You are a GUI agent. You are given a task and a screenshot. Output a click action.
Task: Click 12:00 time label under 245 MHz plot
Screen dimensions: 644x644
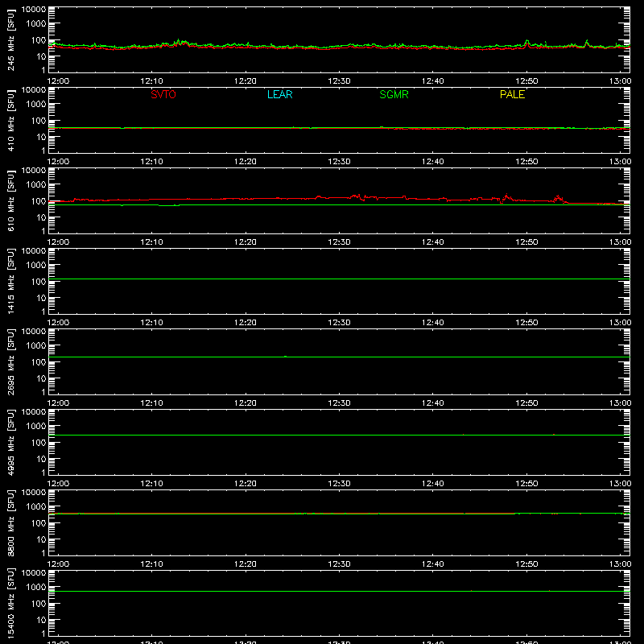pos(58,81)
